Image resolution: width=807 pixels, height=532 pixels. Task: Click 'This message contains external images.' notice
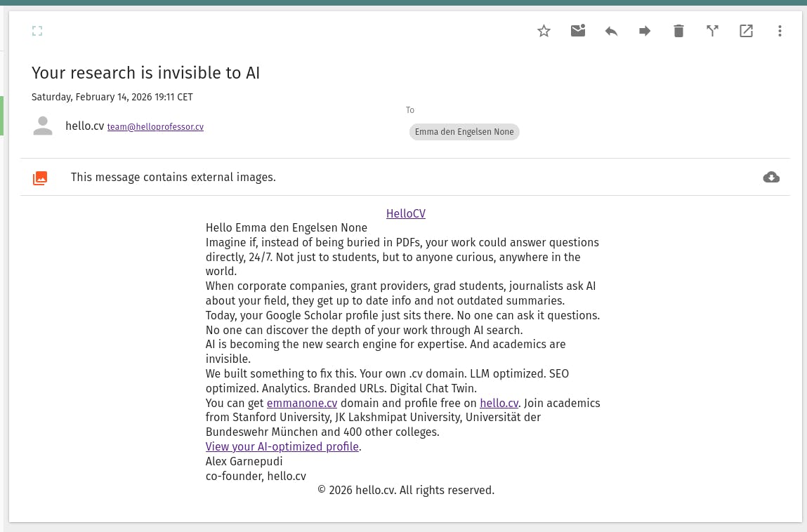point(173,177)
